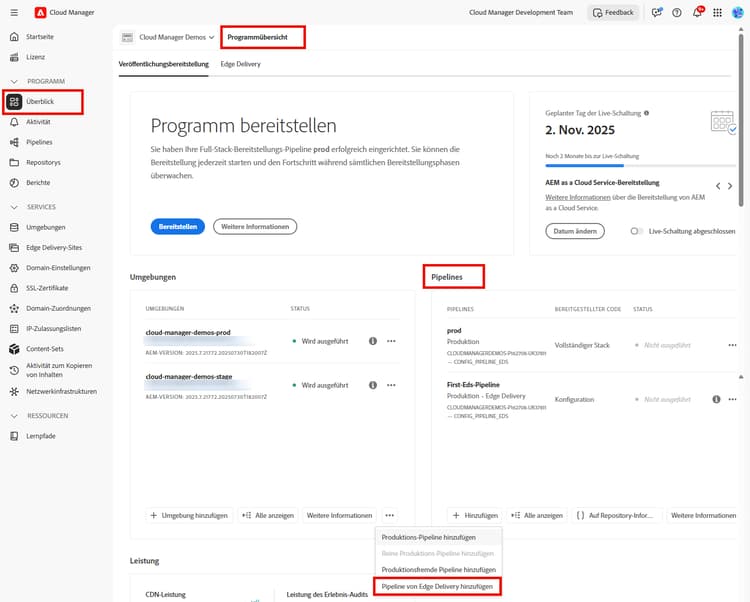Click info icon for cloud-manager-demos-stage environment

(x=373, y=385)
